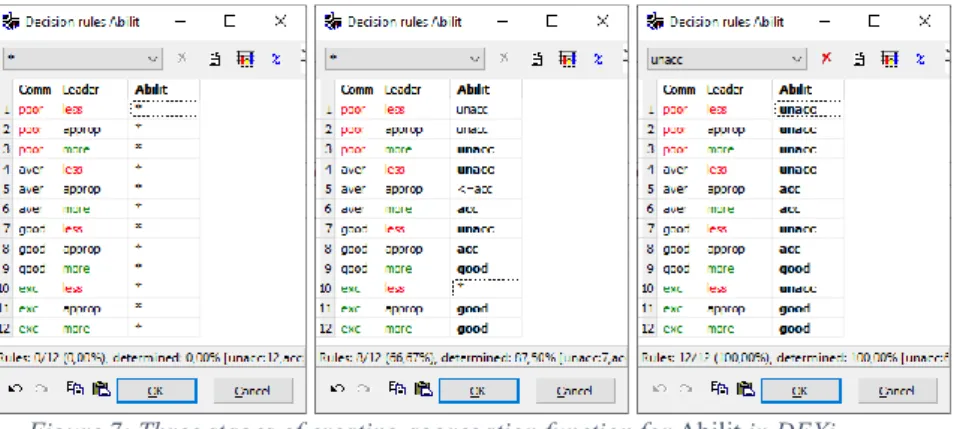
Task: Confirm with OK in the 66,67% window
Action: click(479, 391)
